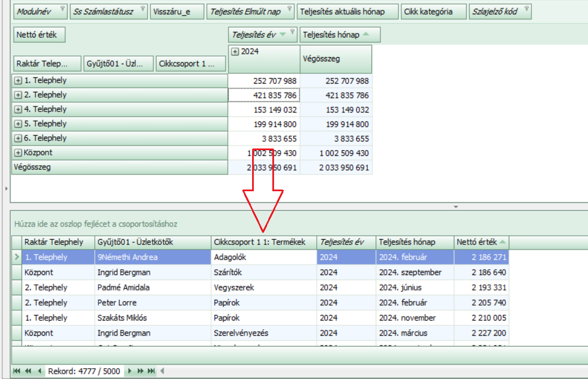Expand the Központ pivot row
Viewport: 588px width, 379px height.
click(18, 153)
